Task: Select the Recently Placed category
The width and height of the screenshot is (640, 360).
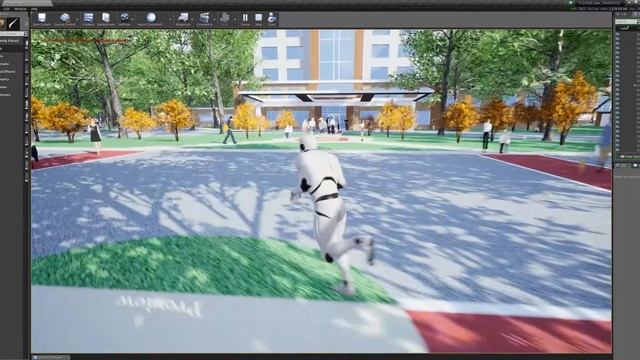Action: (x=10, y=41)
